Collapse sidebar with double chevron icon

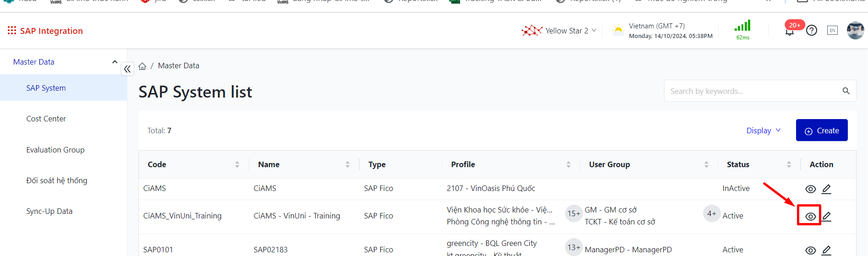(127, 69)
